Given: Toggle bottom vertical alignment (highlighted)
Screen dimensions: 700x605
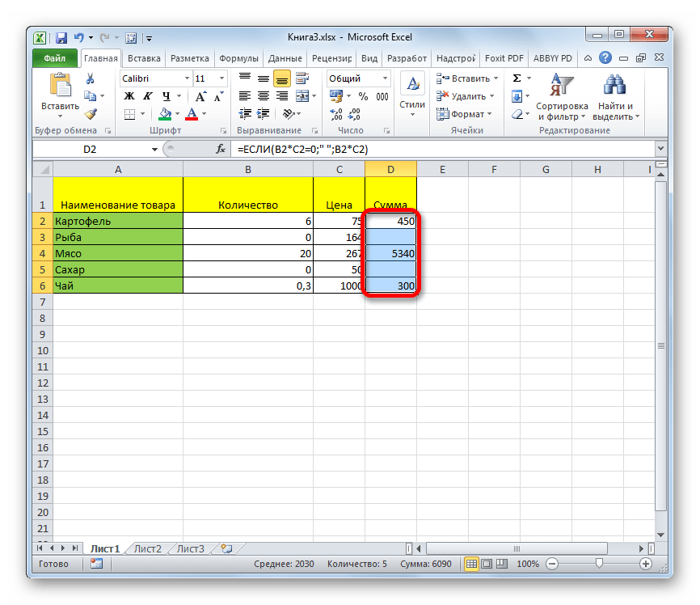Looking at the screenshot, I should click(x=281, y=78).
